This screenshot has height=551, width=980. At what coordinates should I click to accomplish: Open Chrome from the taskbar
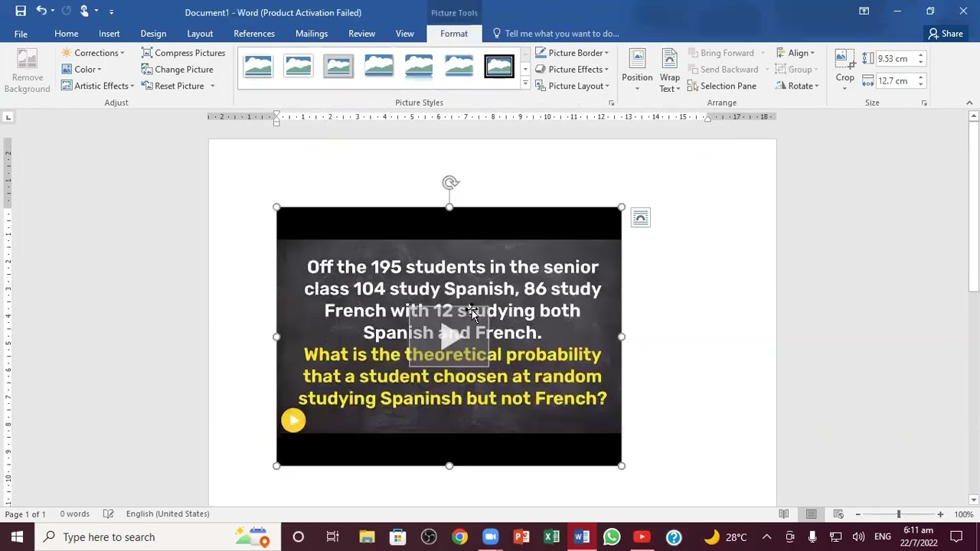coord(459,537)
